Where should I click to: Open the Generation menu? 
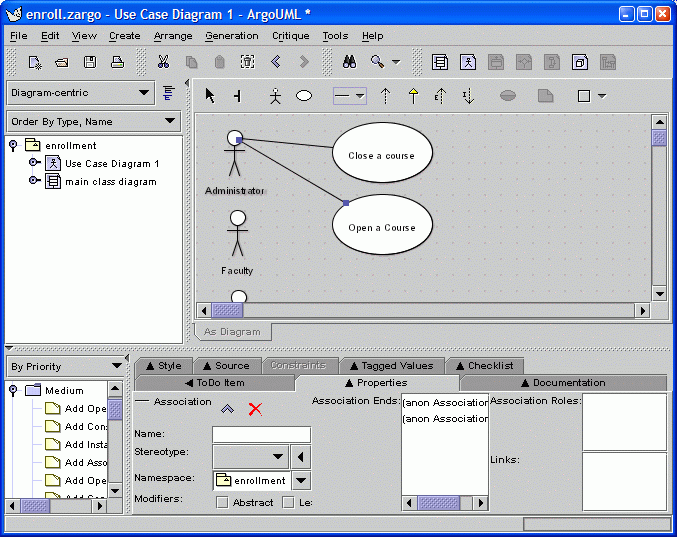click(x=232, y=36)
